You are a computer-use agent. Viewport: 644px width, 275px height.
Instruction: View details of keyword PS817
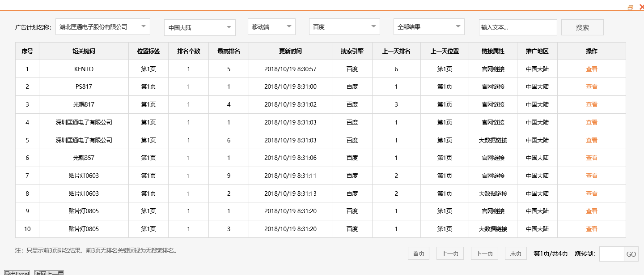pyautogui.click(x=591, y=86)
